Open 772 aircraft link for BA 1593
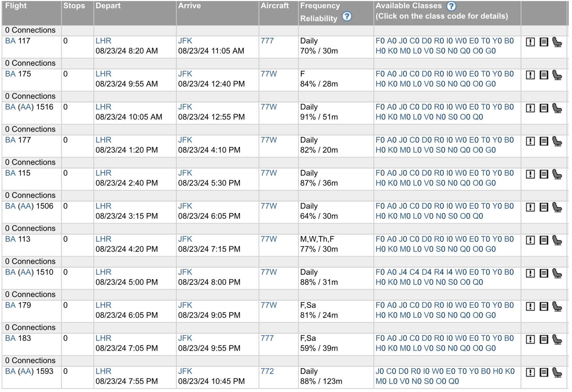Image resolution: width=572 pixels, height=392 pixels. 267,371
